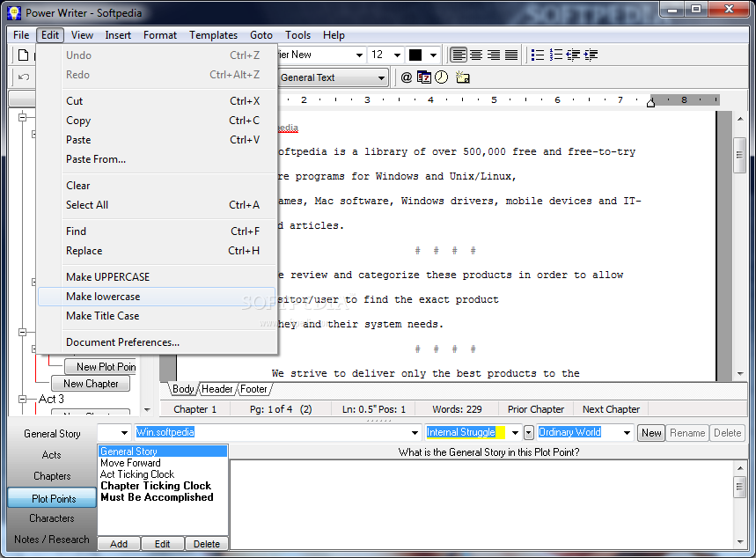Click the @ symbol toolbar icon
This screenshot has width=756, height=558.
[x=407, y=77]
